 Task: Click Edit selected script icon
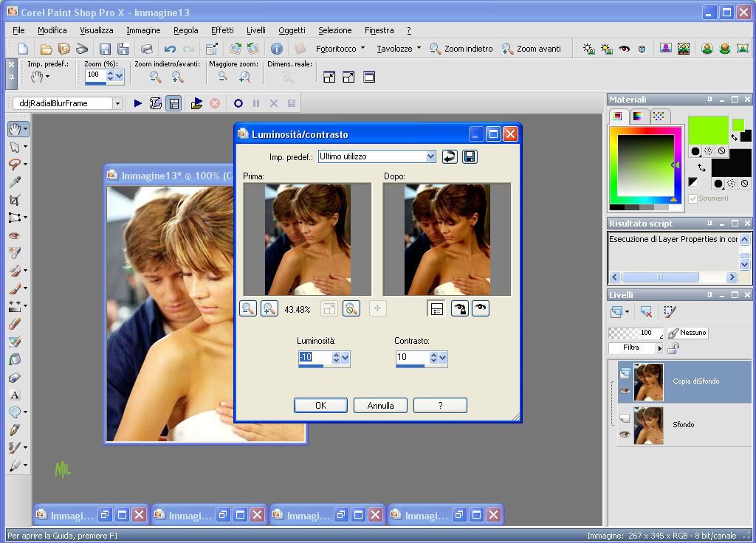click(x=155, y=103)
